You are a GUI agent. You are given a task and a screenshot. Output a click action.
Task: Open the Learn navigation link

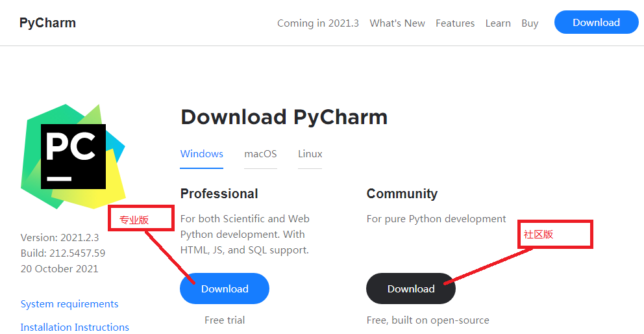[498, 23]
